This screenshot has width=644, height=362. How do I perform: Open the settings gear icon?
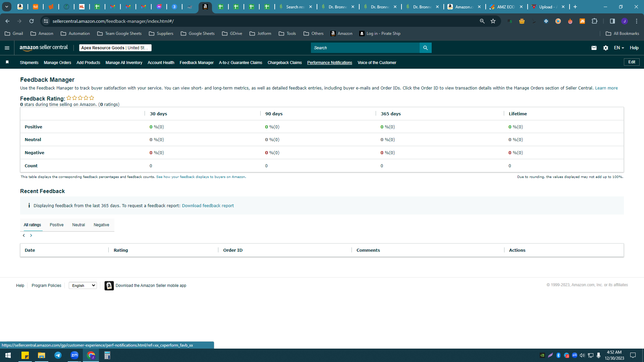click(606, 48)
